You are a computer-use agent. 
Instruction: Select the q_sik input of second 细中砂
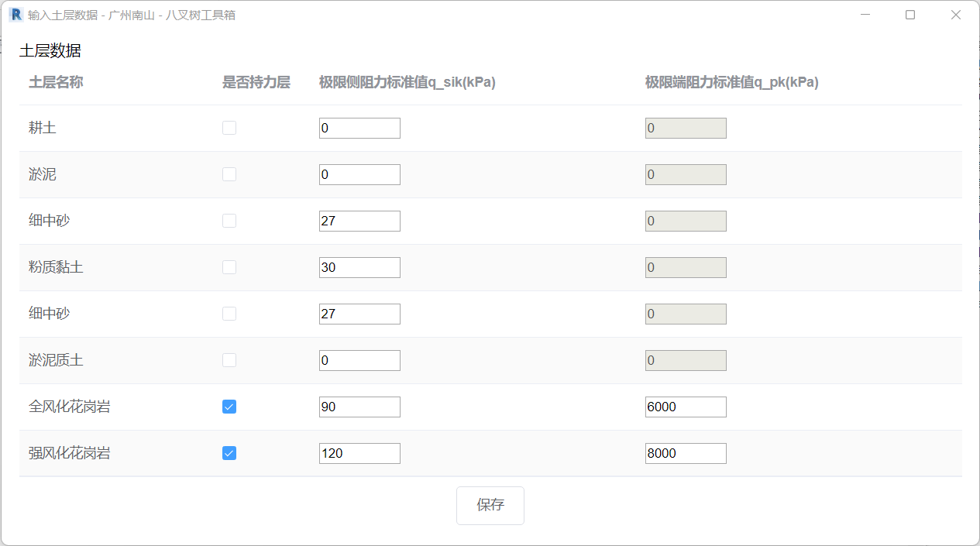359,314
